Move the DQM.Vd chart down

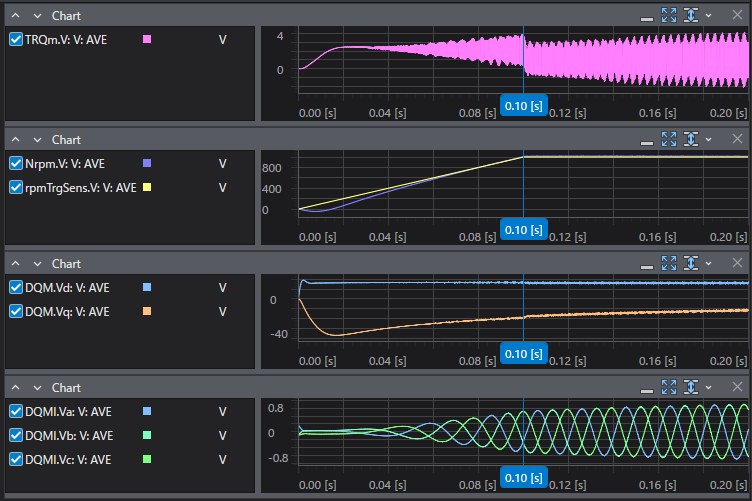coord(37,264)
